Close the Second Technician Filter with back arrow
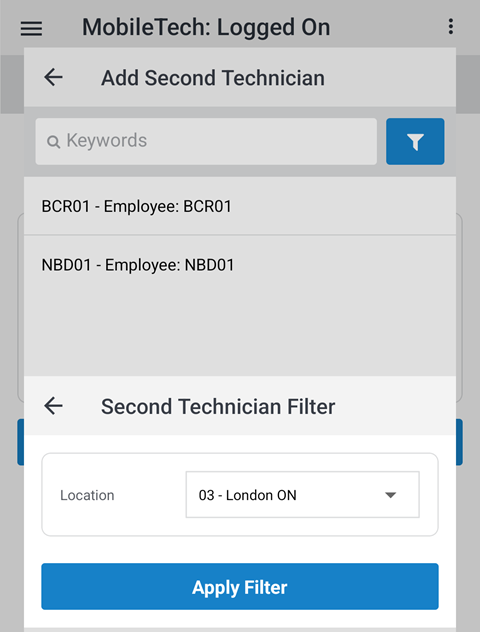The image size is (480, 632). [53, 405]
